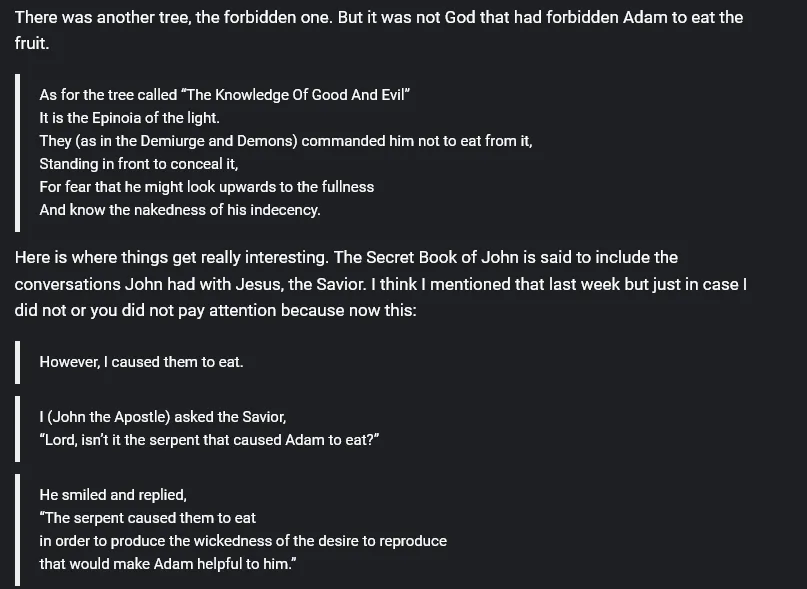Screen dimensions: 807x589
Task: Click 'Standing in front to conceal it,'
Action: (138, 164)
